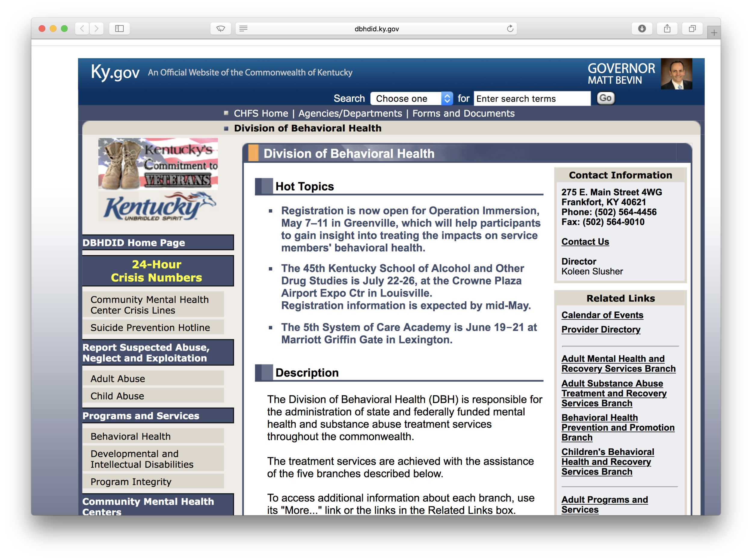Click the 'Enter search terms' field

pos(532,98)
